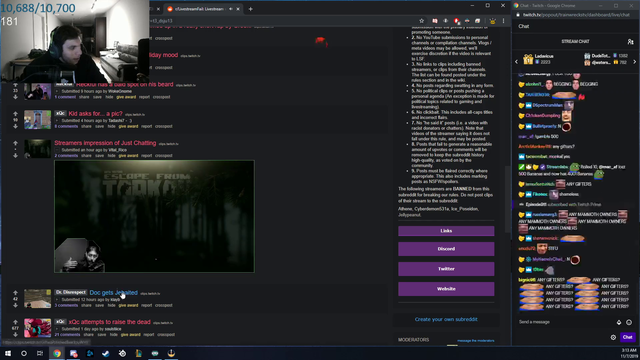The height and width of the screenshot is (360, 640).
Task: Open Task View on the taskbar
Action: click(40, 353)
